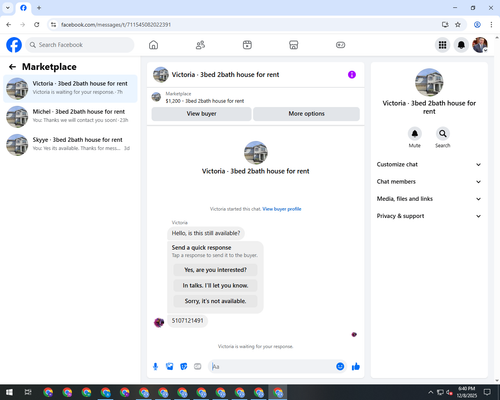This screenshot has height=400, width=500.
Task: Open account profile picture menu
Action: [480, 45]
